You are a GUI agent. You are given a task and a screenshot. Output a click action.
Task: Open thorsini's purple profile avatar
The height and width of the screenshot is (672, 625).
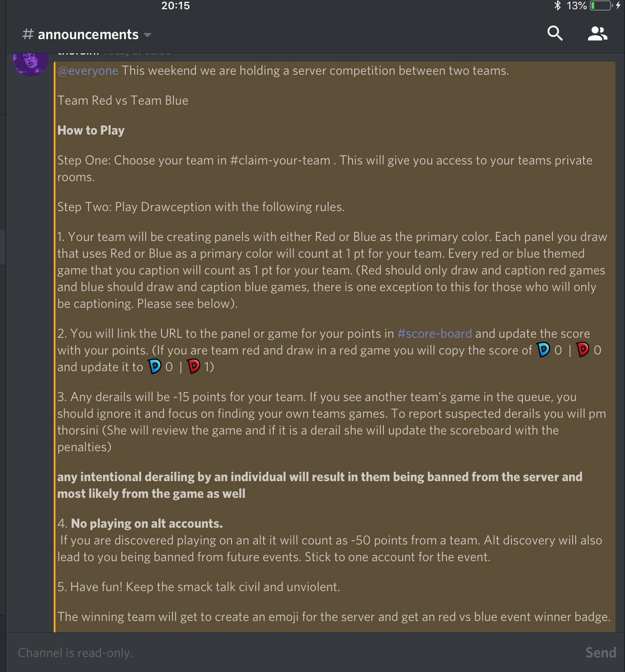click(30, 62)
